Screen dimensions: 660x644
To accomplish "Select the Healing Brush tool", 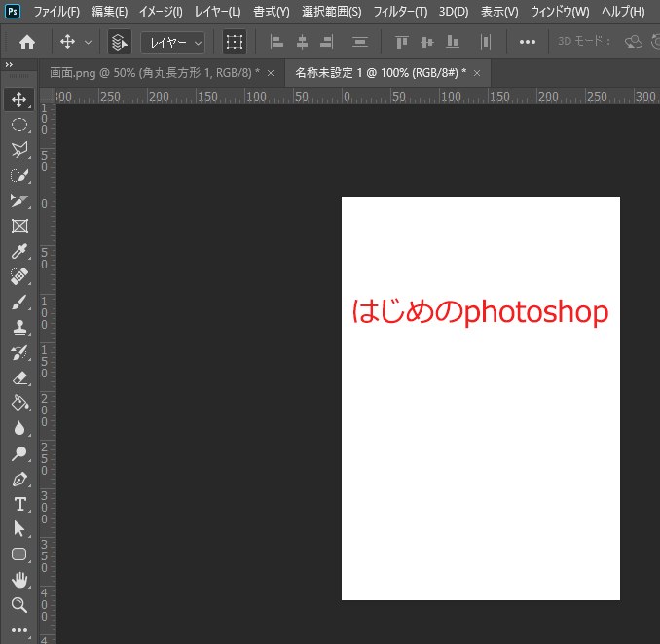I will point(19,276).
